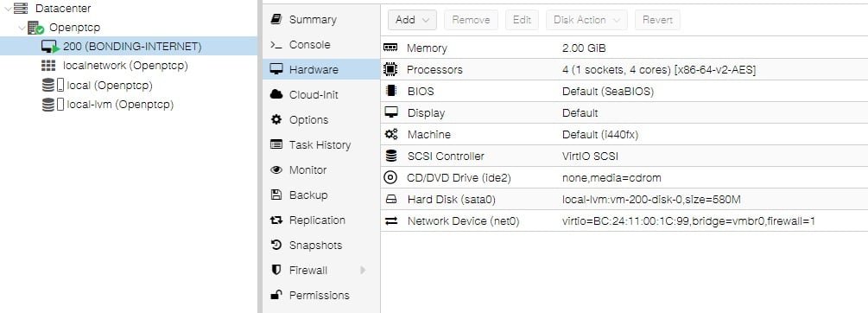Click the local storage database icon

point(48,86)
